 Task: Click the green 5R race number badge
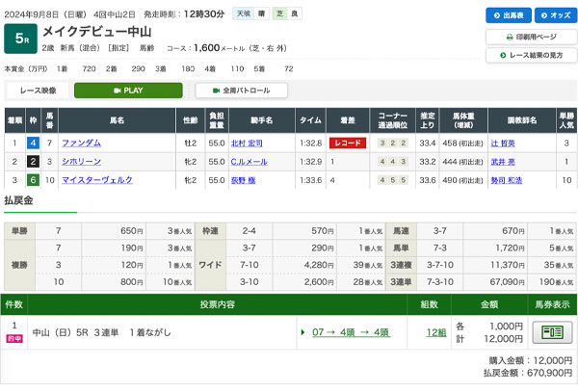(x=21, y=38)
